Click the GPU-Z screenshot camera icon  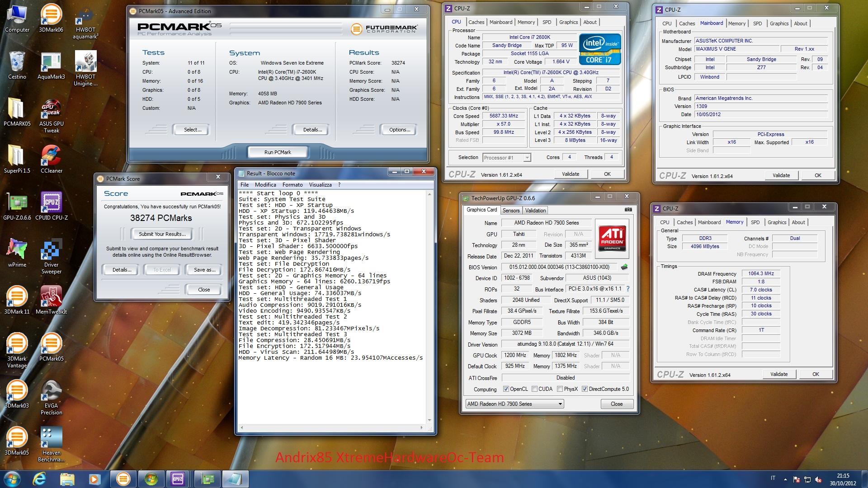(x=628, y=210)
